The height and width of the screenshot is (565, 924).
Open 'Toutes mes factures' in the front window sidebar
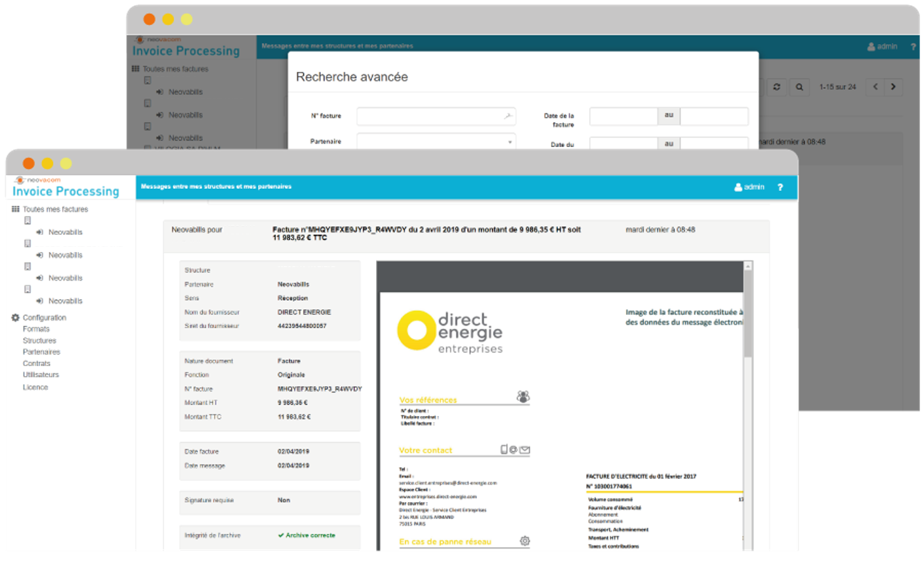55,209
